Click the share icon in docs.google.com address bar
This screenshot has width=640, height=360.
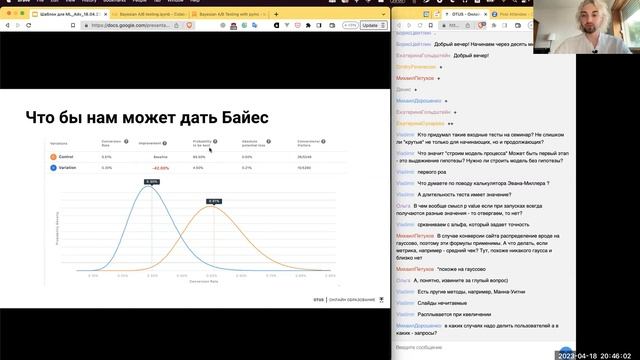tap(176, 25)
